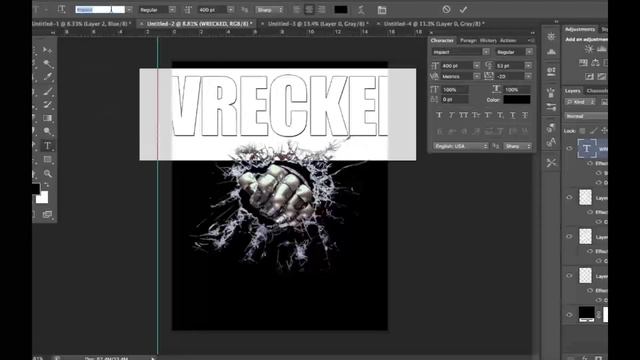The height and width of the screenshot is (360, 640).
Task: Toggle visibility of the first pixel layer
Action: click(x=569, y=198)
